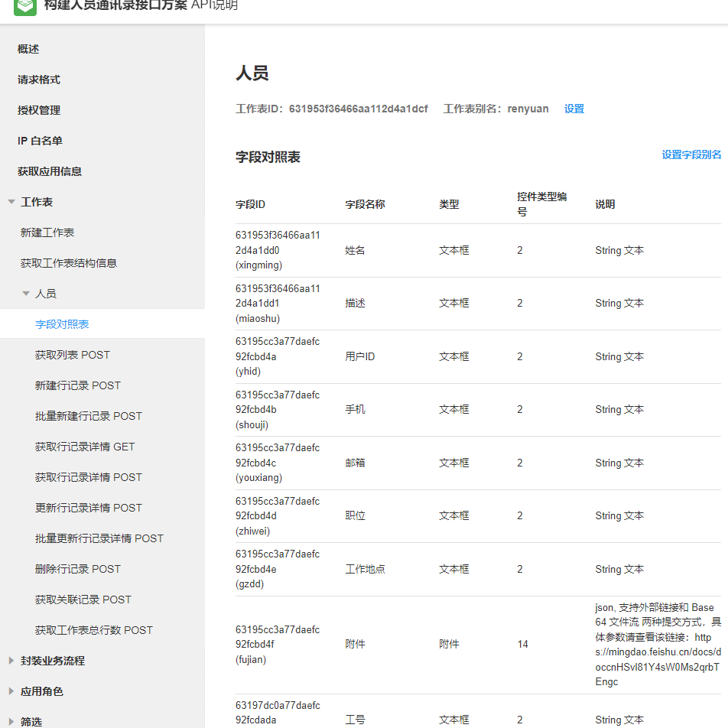Go to 请求格式 in sidebar
This screenshot has height=728, width=728.
[x=38, y=80]
